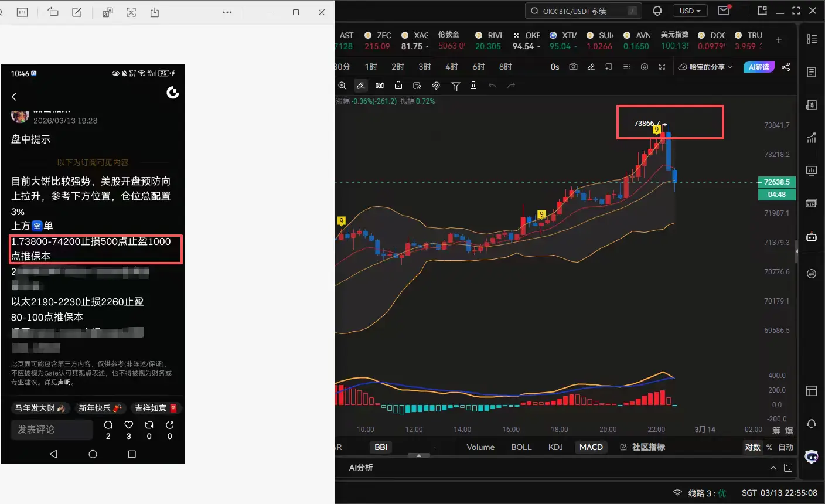Viewport: 825px width, 504px height.
Task: Open the more options ellipsis in image viewer
Action: (227, 12)
